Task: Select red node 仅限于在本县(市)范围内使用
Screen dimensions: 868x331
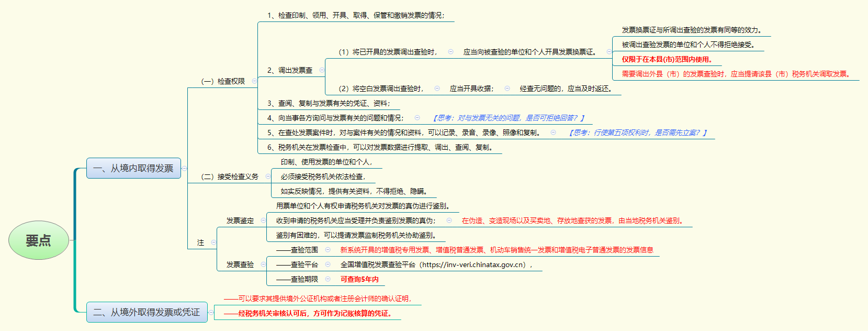Action: coord(667,59)
